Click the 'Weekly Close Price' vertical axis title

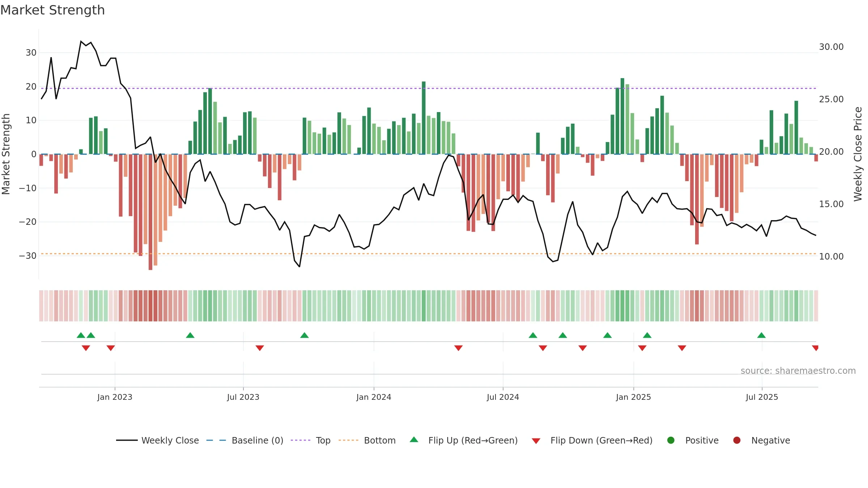click(858, 154)
